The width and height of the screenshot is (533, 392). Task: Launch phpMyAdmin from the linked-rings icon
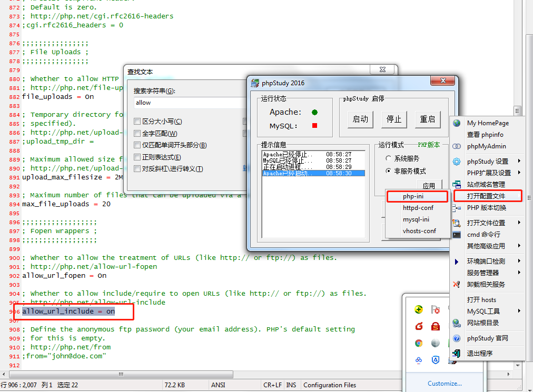457,146
